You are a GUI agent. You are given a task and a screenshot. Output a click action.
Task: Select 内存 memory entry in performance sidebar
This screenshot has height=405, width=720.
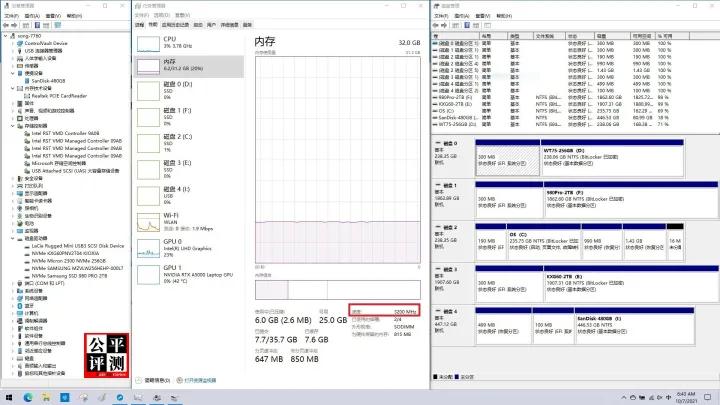[188, 66]
